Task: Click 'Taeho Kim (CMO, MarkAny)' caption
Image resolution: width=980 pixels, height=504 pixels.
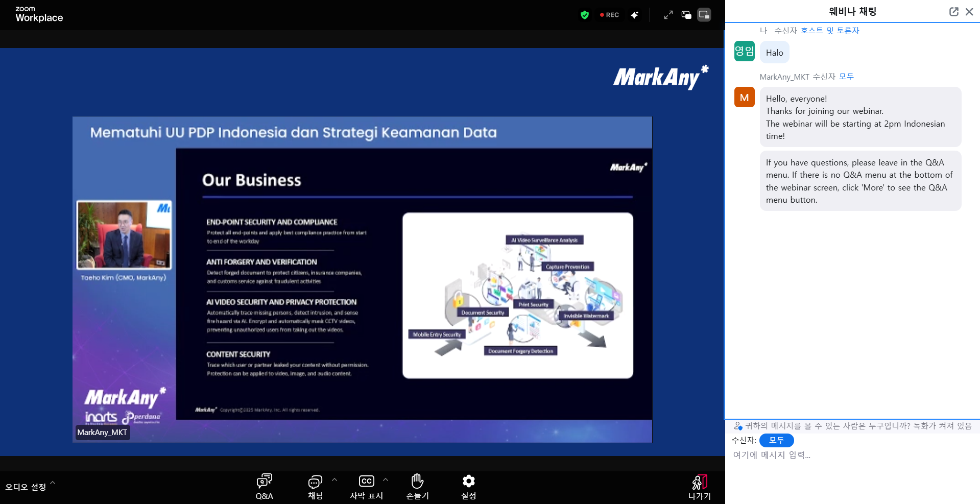Action: click(123, 278)
